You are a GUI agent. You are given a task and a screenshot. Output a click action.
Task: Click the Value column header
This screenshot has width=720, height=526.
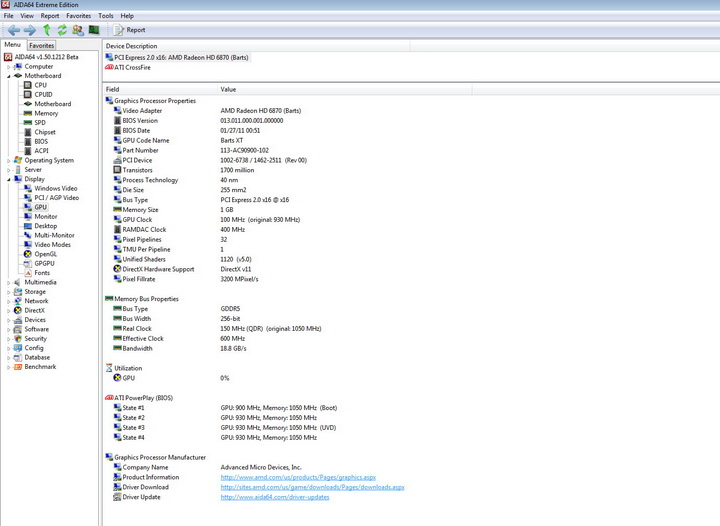(345, 90)
